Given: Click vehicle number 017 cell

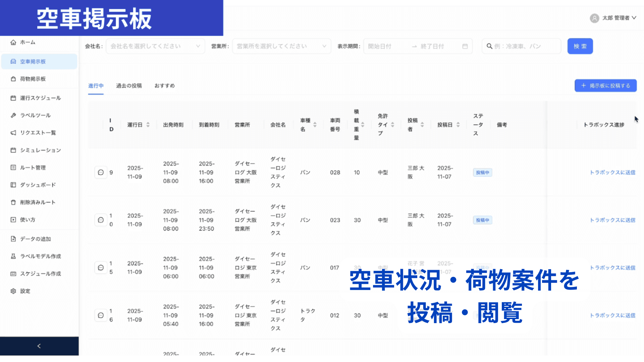Looking at the screenshot, I should 334,267.
